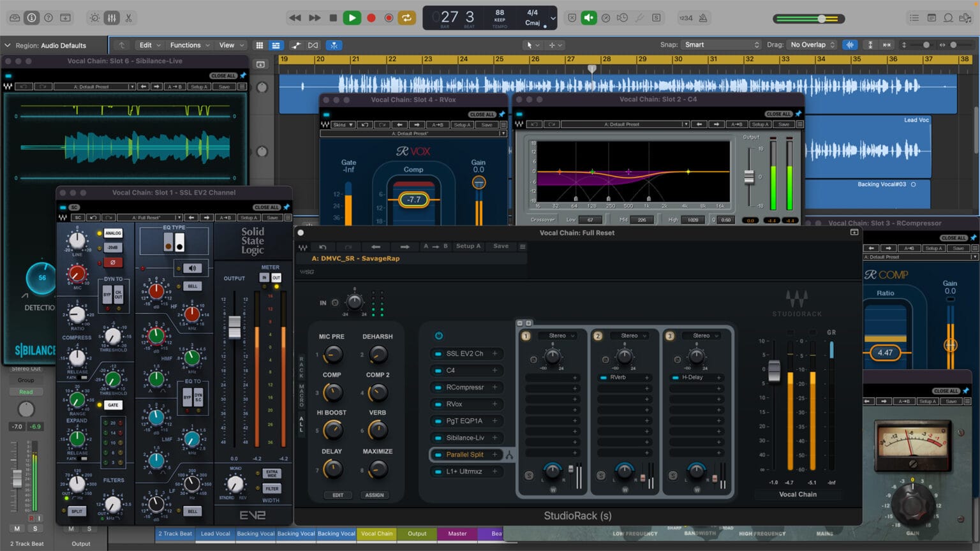Click the Parallel Split branch icon in StudioRack
The width and height of the screenshot is (980, 551).
[509, 455]
